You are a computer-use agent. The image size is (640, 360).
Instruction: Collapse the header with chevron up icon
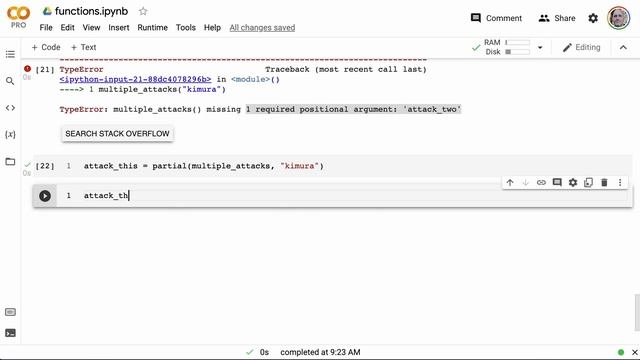(x=623, y=47)
